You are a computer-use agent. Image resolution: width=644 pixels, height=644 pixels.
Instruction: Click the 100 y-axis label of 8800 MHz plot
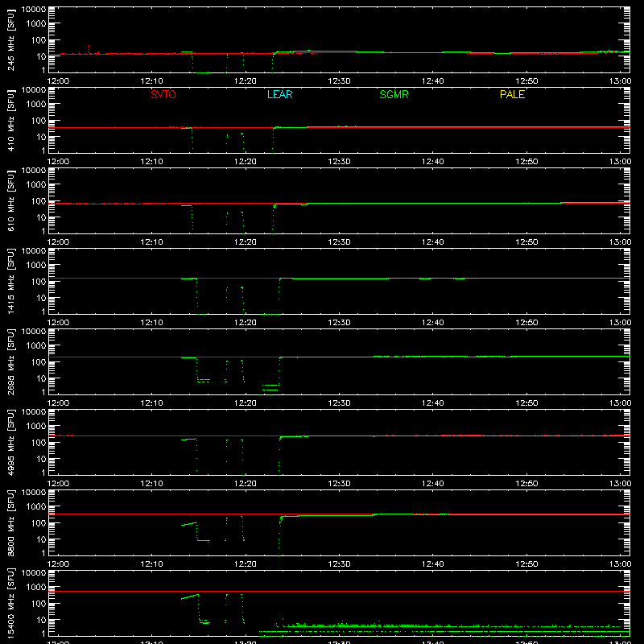[39, 522]
